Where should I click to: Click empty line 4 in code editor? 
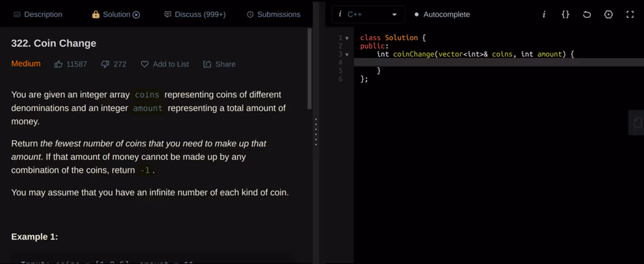tap(499, 62)
